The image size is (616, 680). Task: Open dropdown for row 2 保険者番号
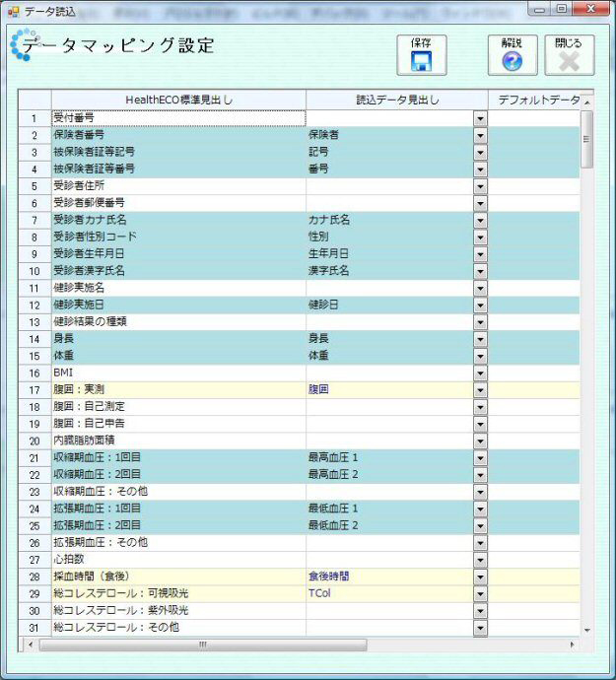tap(480, 135)
